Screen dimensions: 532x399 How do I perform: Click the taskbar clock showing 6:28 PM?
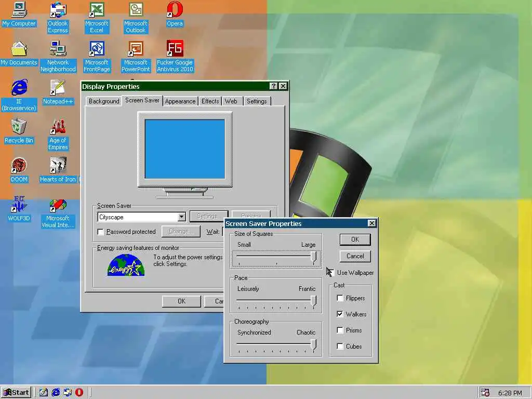510,393
